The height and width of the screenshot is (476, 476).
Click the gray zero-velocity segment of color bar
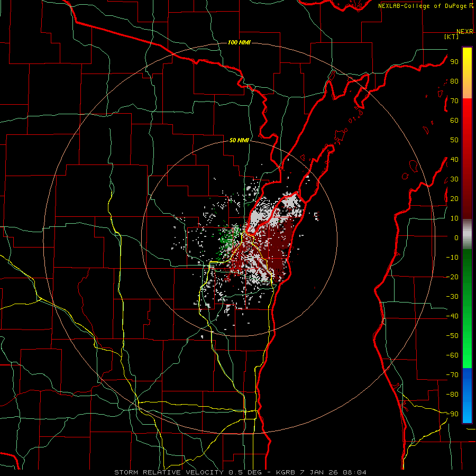(467, 234)
